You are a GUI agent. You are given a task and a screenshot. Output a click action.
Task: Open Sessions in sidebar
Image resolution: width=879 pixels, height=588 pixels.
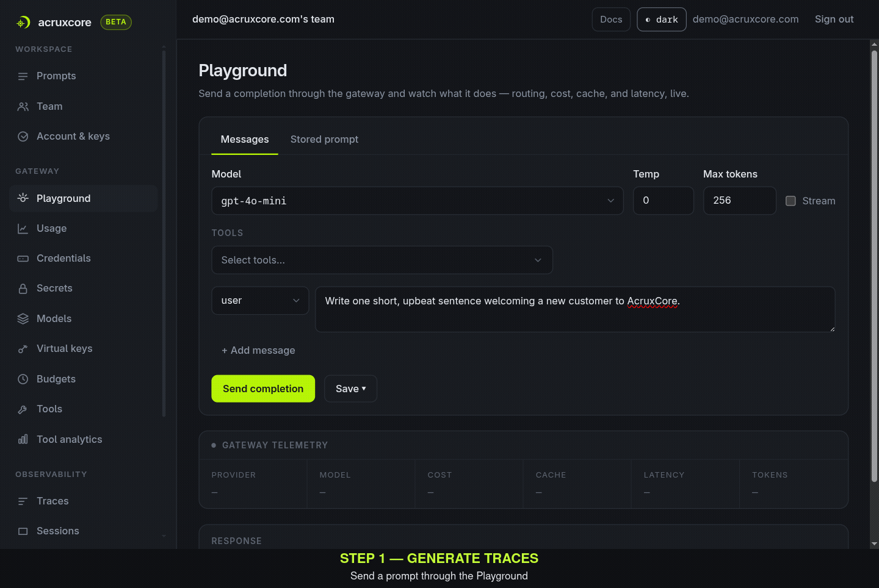(84, 531)
